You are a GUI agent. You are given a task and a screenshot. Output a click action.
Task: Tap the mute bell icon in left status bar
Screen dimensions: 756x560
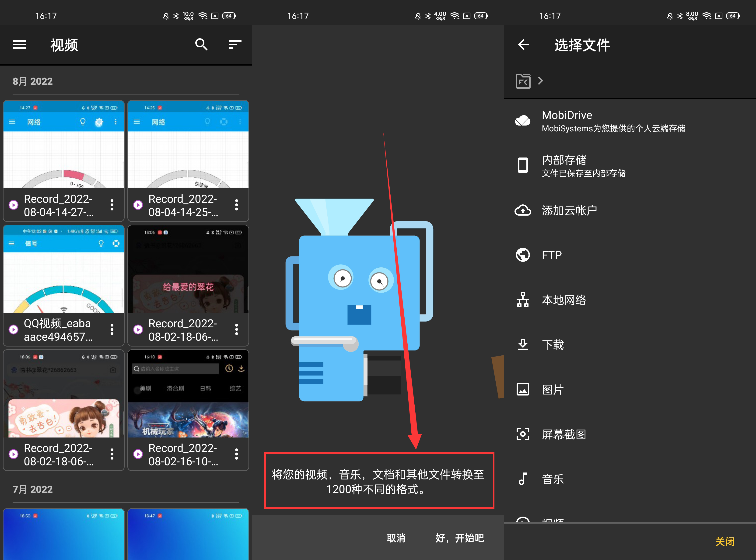click(x=166, y=16)
